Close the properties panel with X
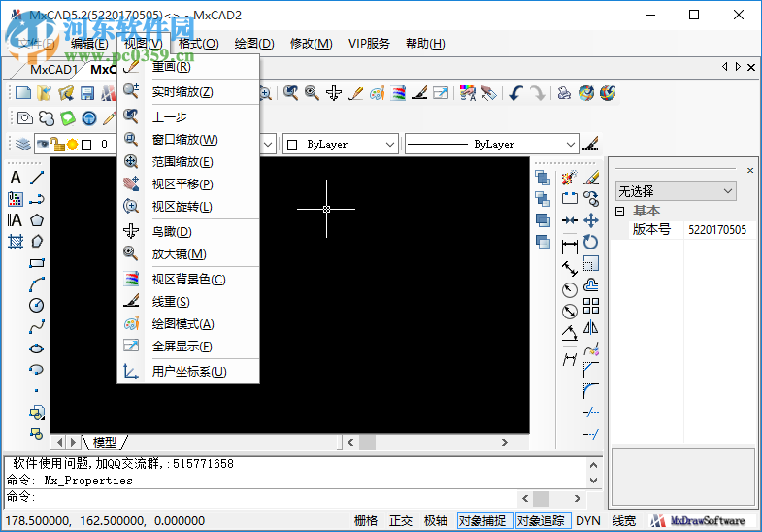The image size is (762, 532). pos(750,170)
